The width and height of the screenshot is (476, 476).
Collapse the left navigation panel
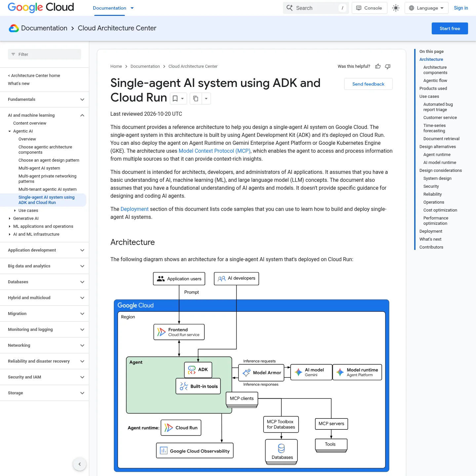[x=80, y=464]
